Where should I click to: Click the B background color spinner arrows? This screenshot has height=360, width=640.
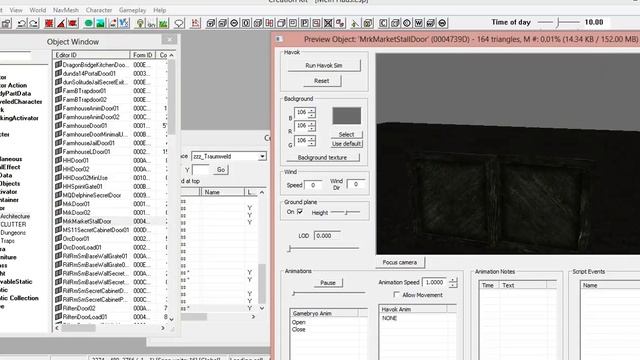point(311,112)
